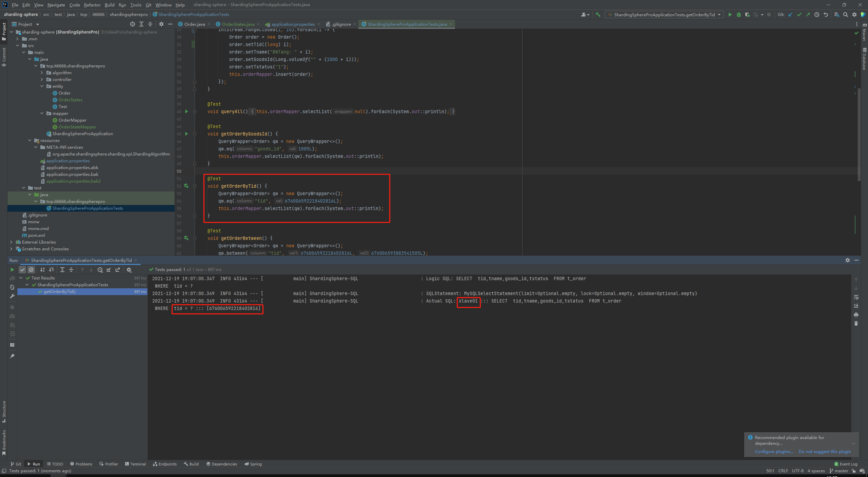Image resolution: width=868 pixels, height=477 pixels.
Task: Open Search Everywhere magnifier
Action: click(x=845, y=15)
